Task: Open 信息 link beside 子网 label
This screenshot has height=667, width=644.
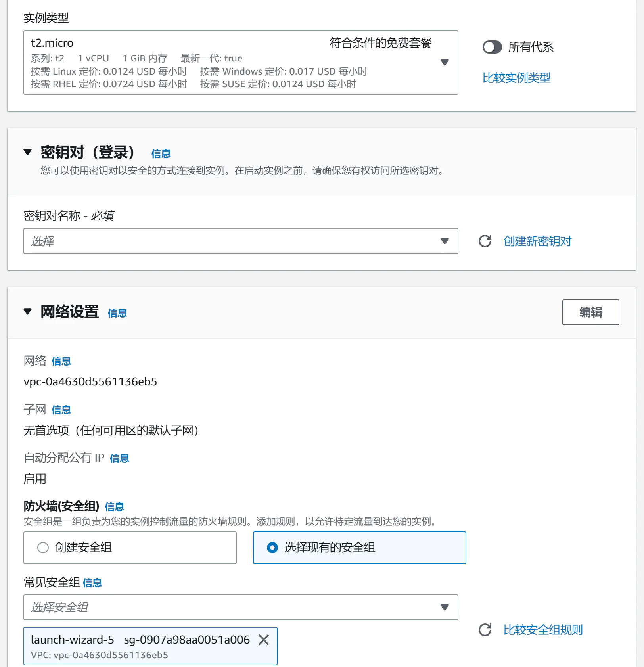Action: 61,410
